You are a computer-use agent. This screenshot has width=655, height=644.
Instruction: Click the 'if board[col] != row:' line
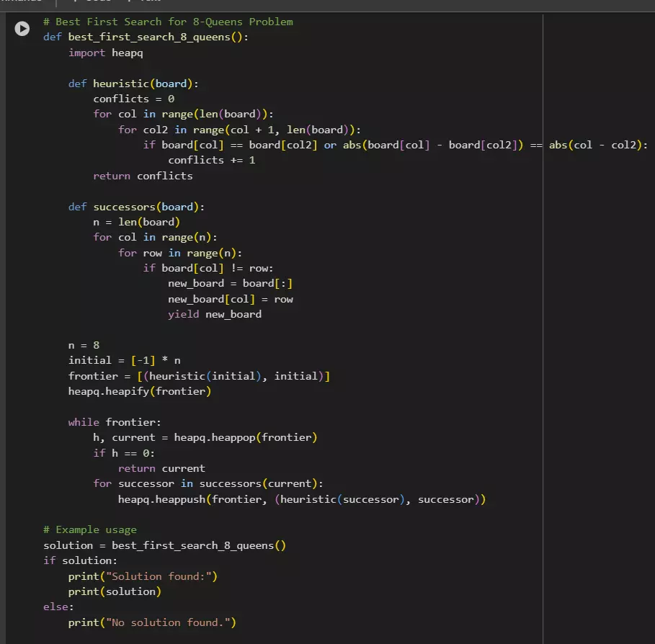tap(208, 268)
